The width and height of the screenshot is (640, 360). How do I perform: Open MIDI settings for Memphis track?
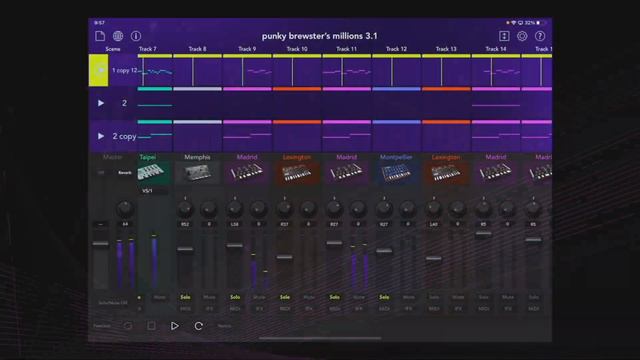[x=185, y=309]
